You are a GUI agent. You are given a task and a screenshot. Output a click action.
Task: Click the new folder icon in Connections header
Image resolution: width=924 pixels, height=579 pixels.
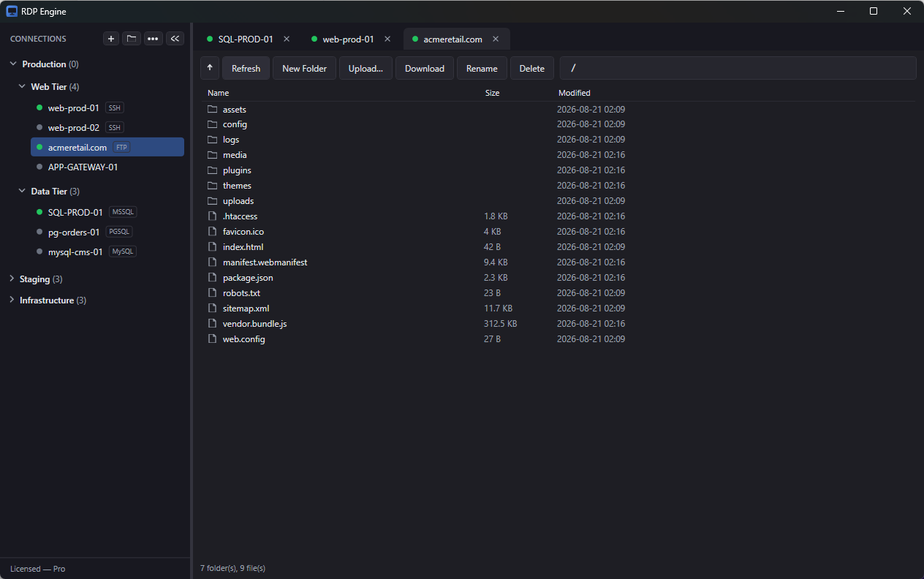pos(132,39)
